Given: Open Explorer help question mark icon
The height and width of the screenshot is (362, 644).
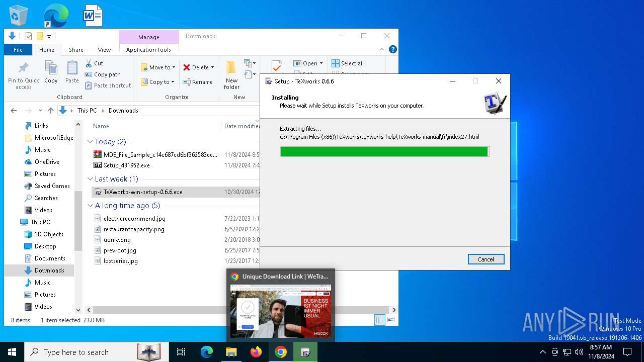Looking at the screenshot, I should point(393,49).
